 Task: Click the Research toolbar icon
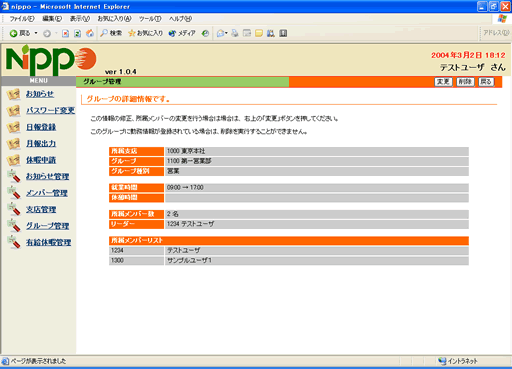tap(283, 33)
